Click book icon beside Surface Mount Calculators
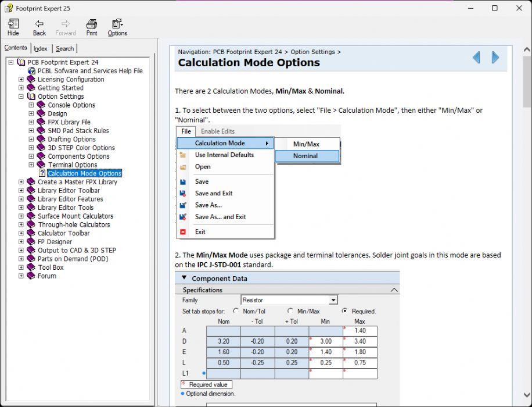The height and width of the screenshot is (407, 532). [31, 216]
